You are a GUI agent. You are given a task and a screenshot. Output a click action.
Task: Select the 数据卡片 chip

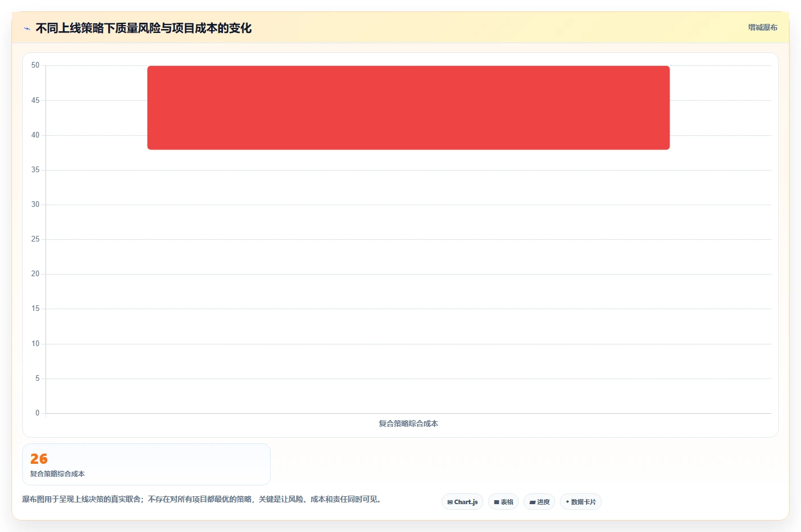581,502
